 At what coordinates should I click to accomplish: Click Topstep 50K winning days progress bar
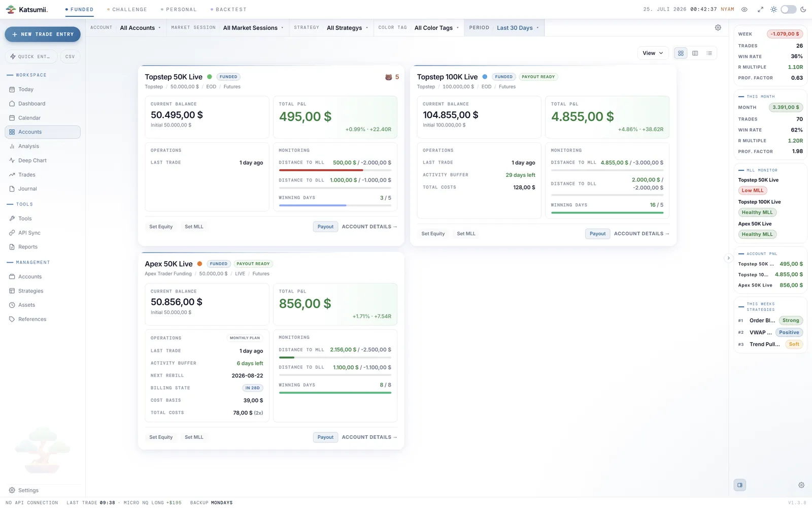tap(335, 205)
